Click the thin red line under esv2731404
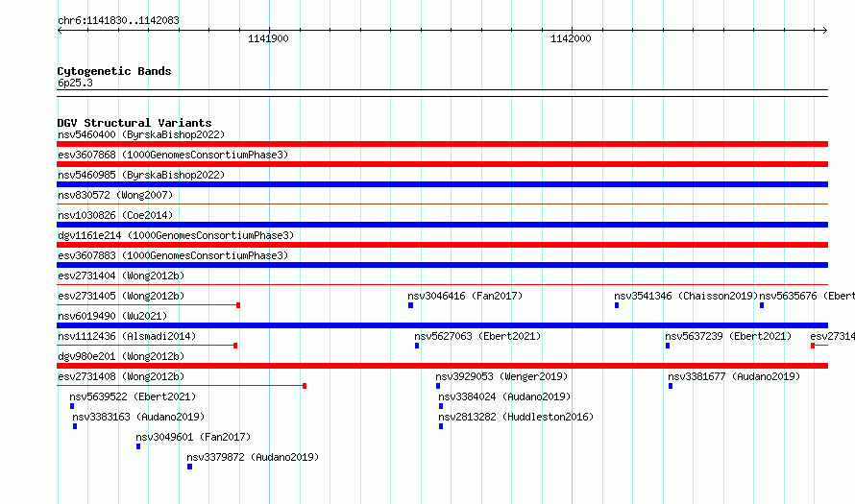855x504 pixels. 442,284
